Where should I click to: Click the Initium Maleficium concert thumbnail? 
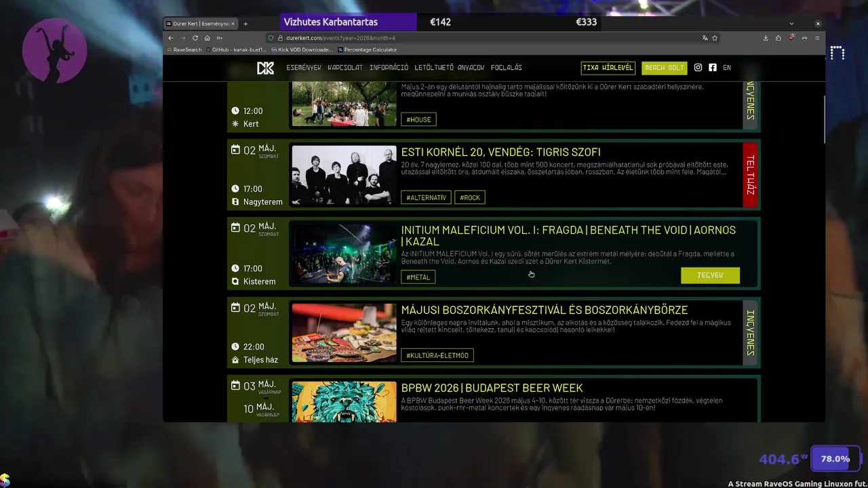point(344,254)
